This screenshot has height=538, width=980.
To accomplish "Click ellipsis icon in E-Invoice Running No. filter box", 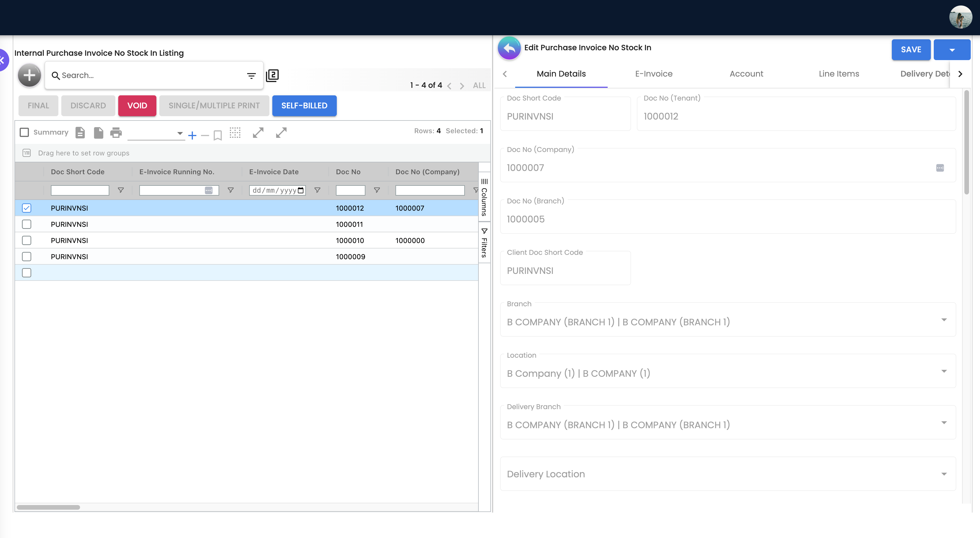I will pyautogui.click(x=208, y=190).
